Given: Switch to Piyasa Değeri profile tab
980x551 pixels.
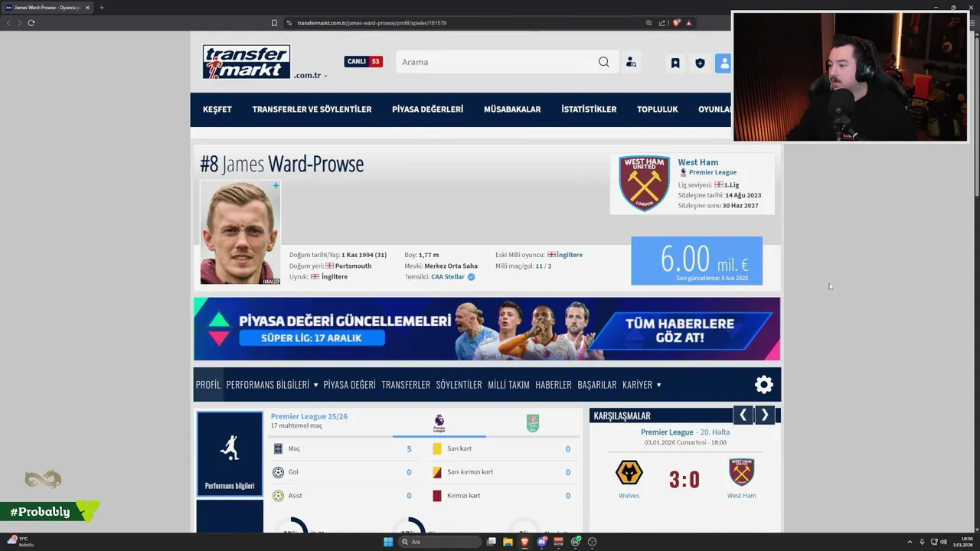Looking at the screenshot, I should (349, 385).
